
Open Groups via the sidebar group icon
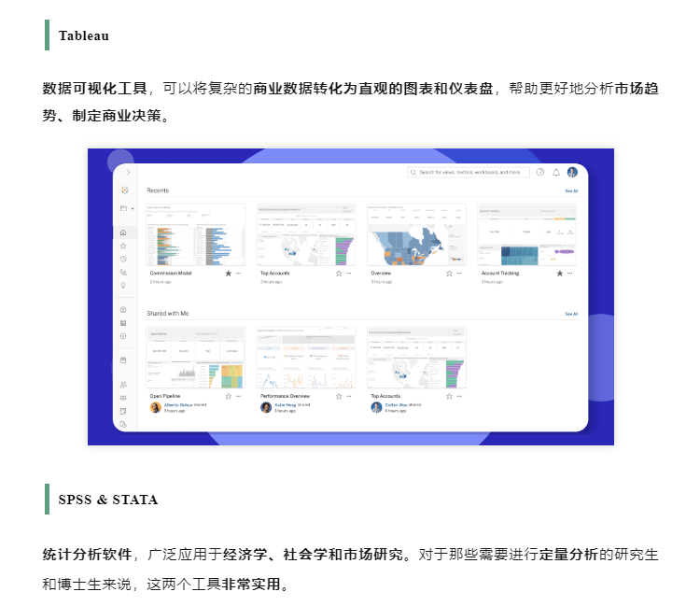(123, 398)
